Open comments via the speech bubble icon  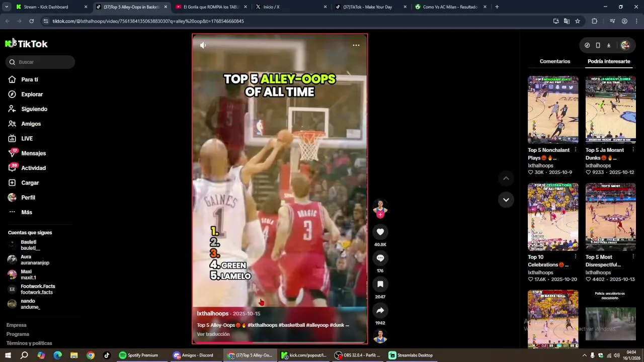point(380,258)
